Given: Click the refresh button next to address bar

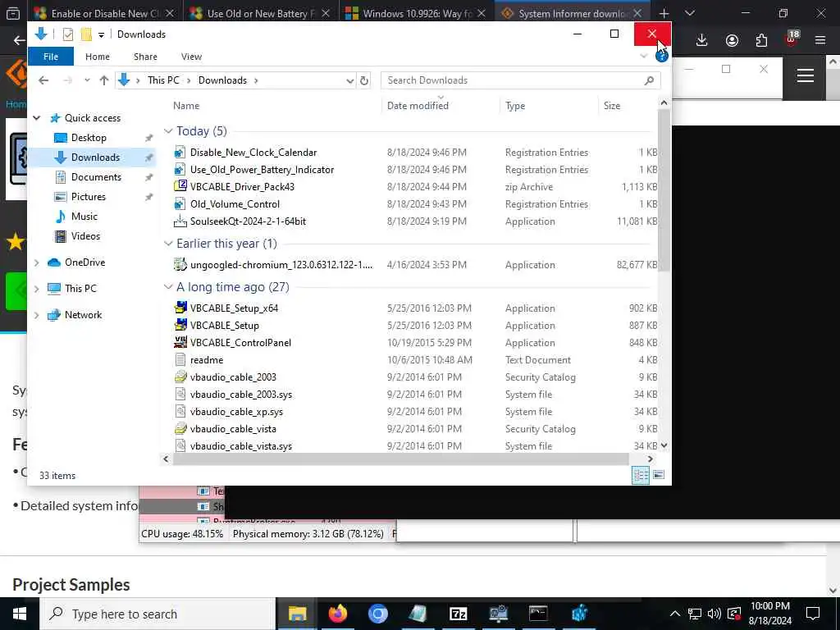Looking at the screenshot, I should (x=364, y=80).
